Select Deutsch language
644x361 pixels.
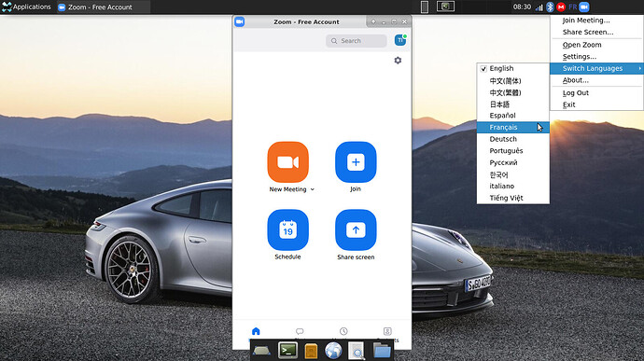(x=513, y=139)
